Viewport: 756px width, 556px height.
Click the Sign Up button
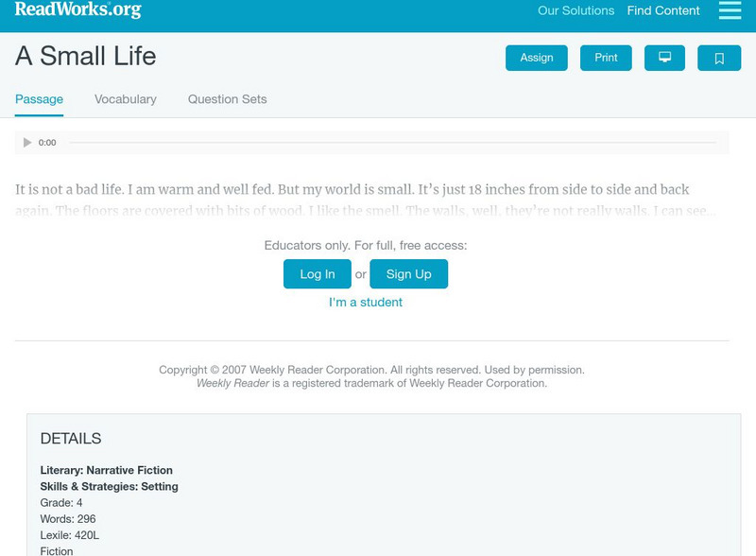point(410,273)
